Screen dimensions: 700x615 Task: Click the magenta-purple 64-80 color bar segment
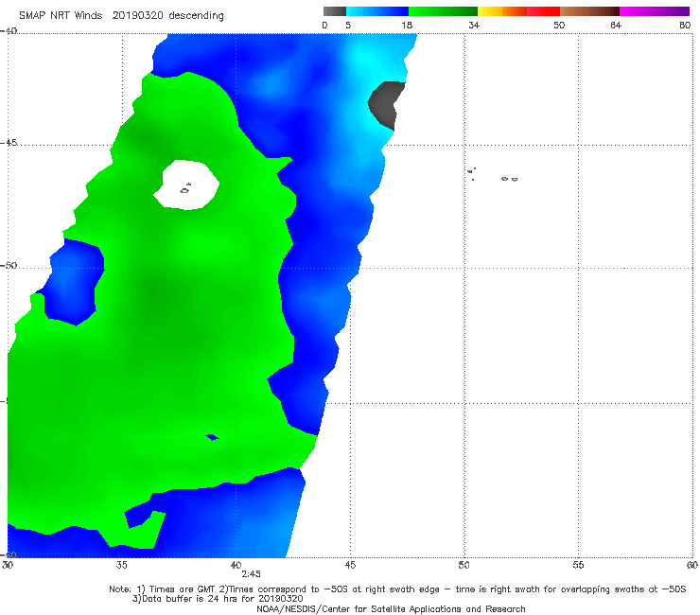pos(655,11)
